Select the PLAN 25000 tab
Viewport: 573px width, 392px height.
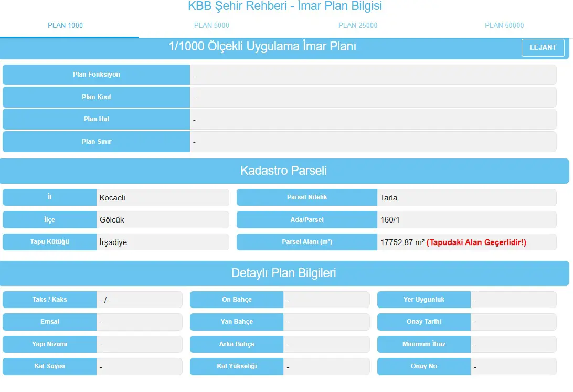[x=358, y=25]
